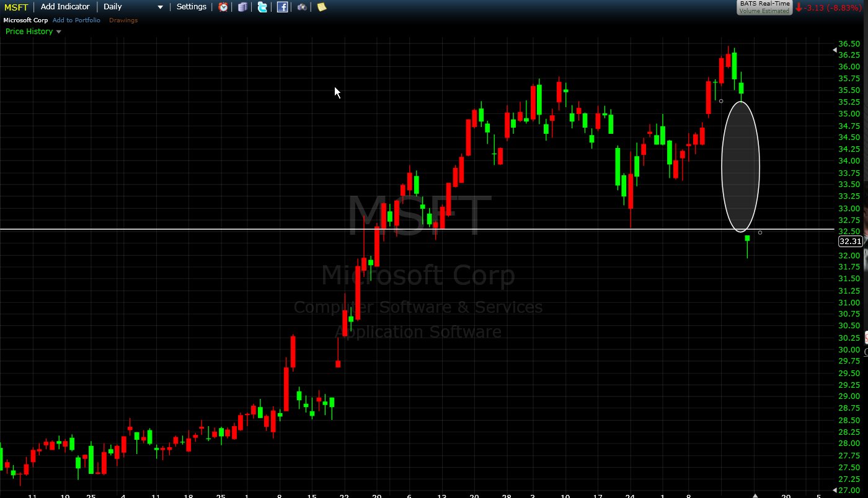Click the ellipse's lower-right circular handle

(x=760, y=233)
